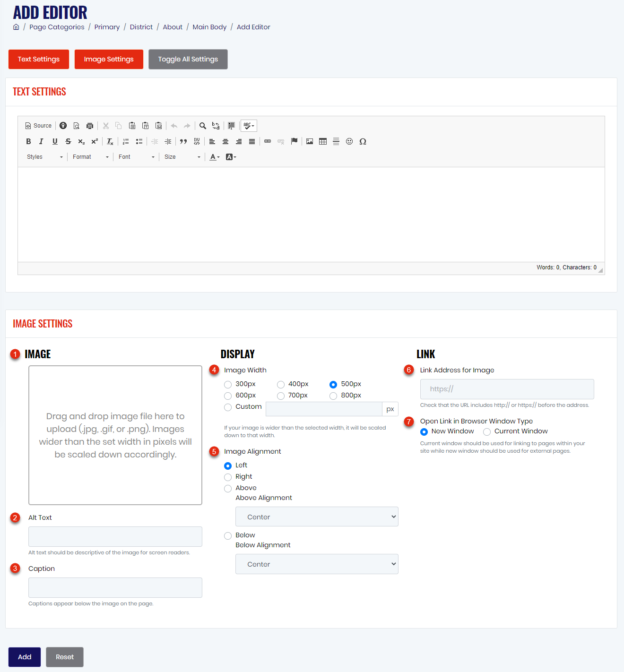
Task: Justify text alignment
Action: (x=252, y=141)
